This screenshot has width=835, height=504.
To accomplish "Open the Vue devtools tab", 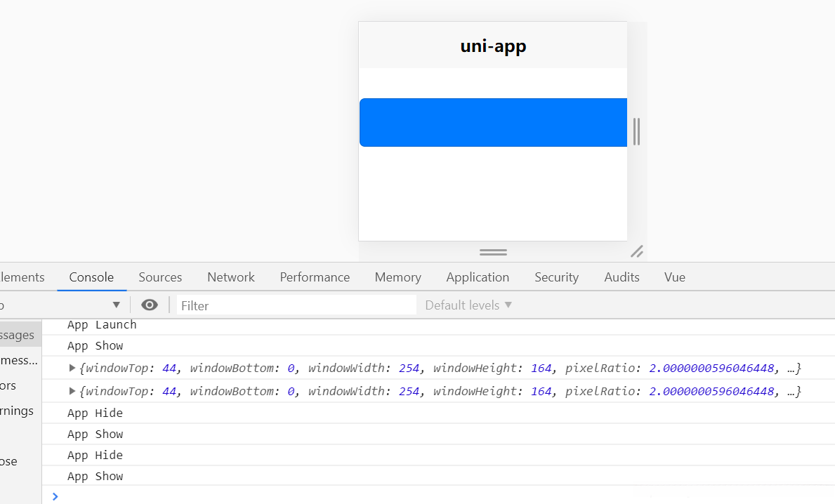I will (x=674, y=277).
